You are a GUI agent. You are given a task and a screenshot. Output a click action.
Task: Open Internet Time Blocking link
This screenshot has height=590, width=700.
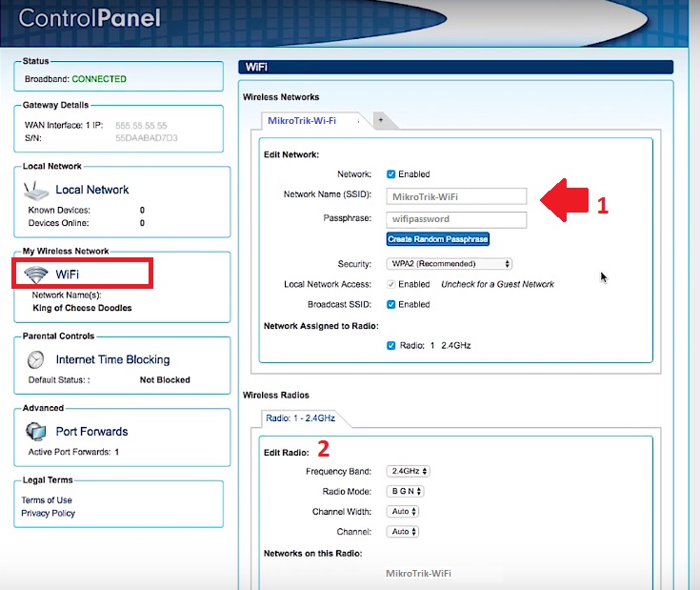pyautogui.click(x=112, y=359)
